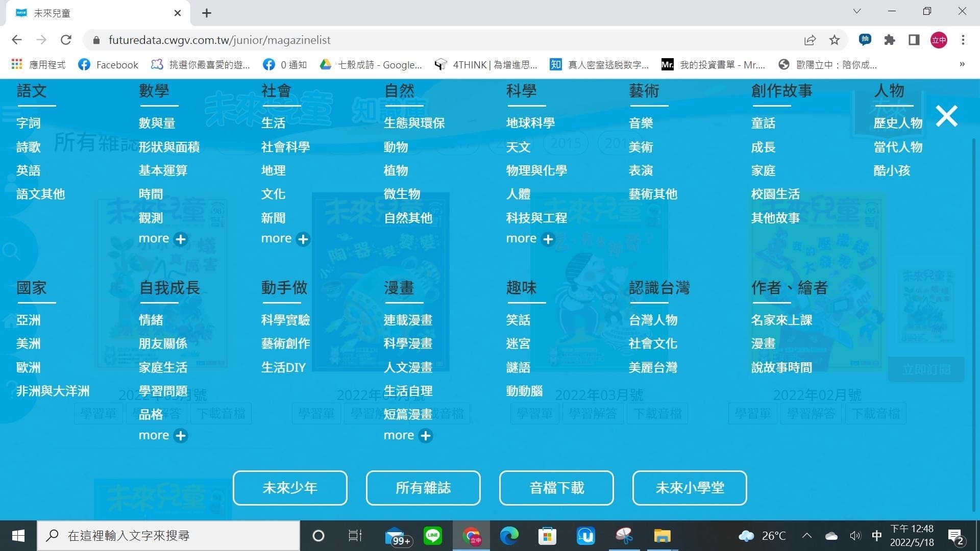Open the 形狀與面積 subcategory
This screenshot has width=980, height=551.
pyautogui.click(x=169, y=147)
